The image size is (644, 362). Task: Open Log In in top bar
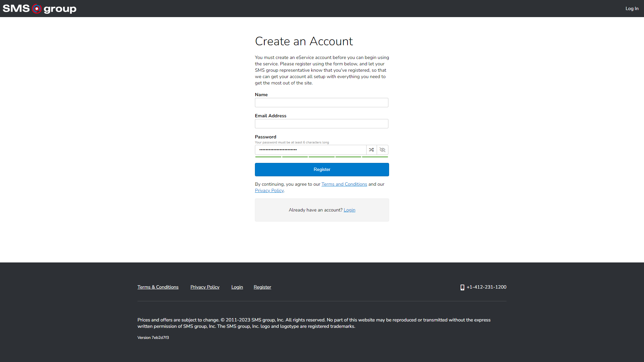pyautogui.click(x=632, y=8)
